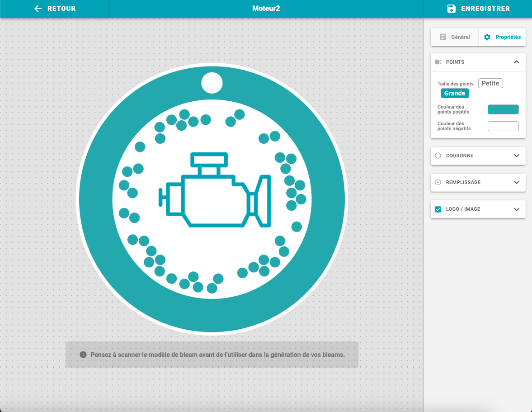Click 'Couleur des points négatifs' label
Screen dimensions: 532x412
pos(454,126)
